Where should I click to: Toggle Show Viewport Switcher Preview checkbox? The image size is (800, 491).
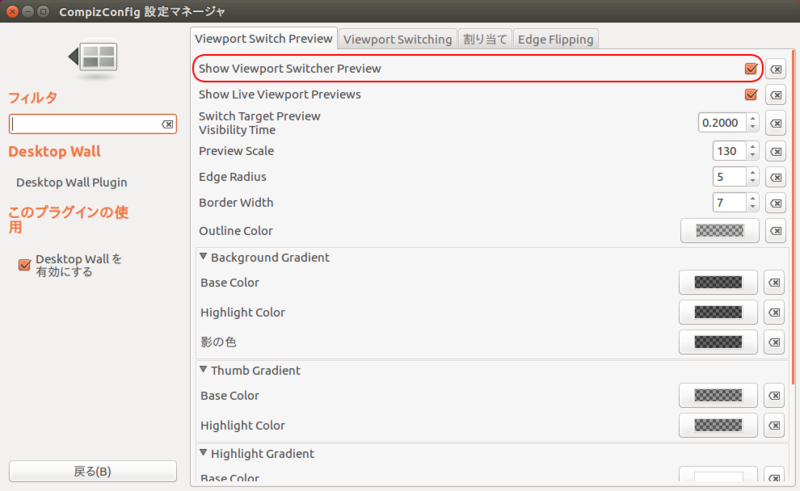(x=751, y=68)
